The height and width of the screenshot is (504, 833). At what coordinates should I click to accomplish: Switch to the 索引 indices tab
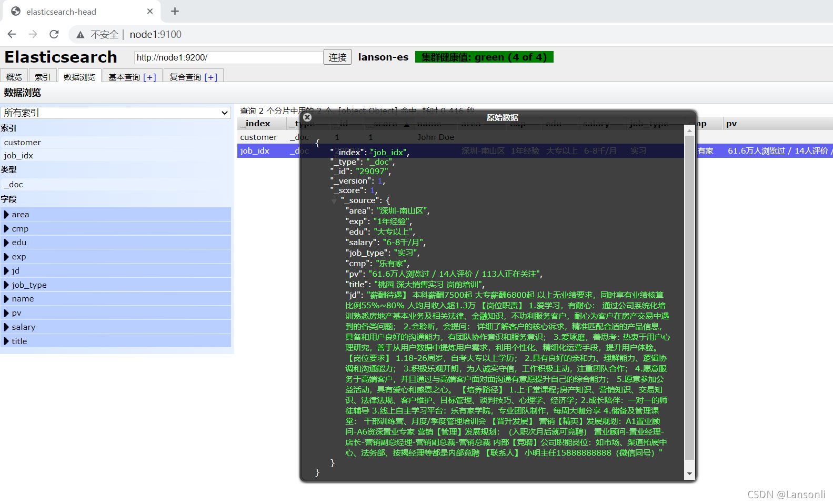(x=42, y=77)
